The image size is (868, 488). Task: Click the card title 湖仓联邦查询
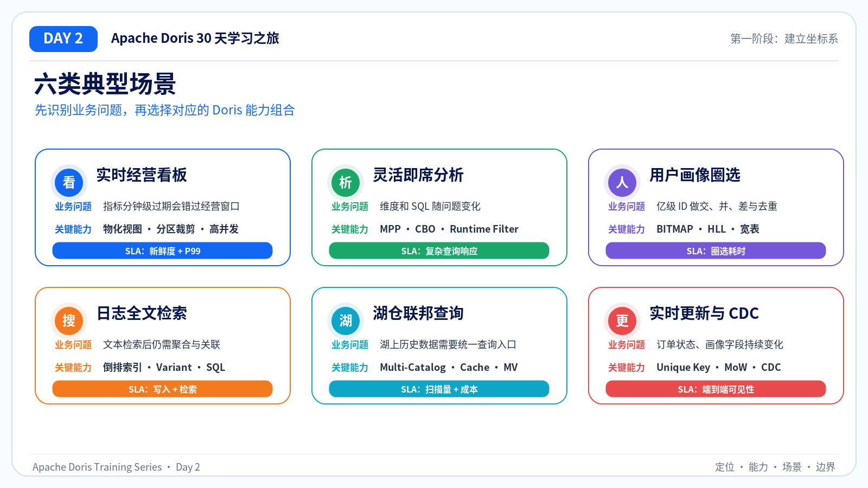coord(418,313)
